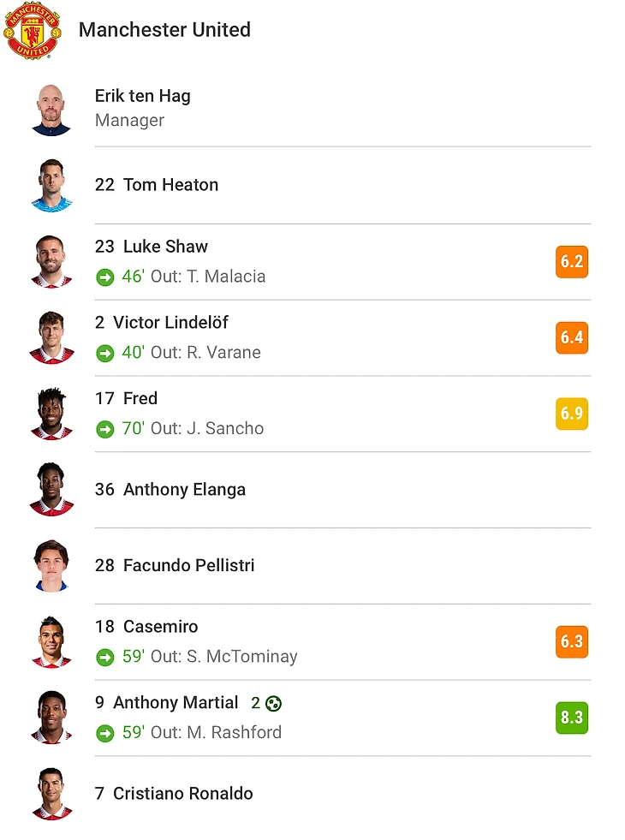Click Facundo Pellistri's avatar picture
625x840 pixels.
tap(51, 565)
